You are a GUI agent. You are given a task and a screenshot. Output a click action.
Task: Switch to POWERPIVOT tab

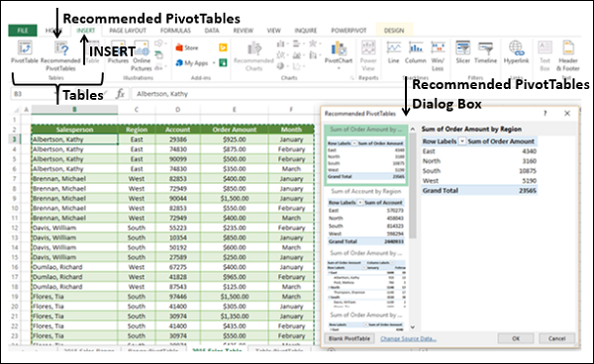tap(348, 31)
